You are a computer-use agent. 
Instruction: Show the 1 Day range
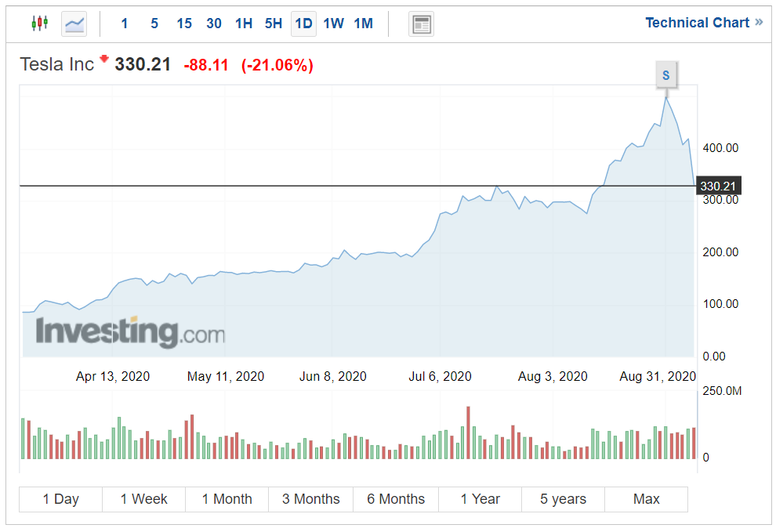[60, 499]
